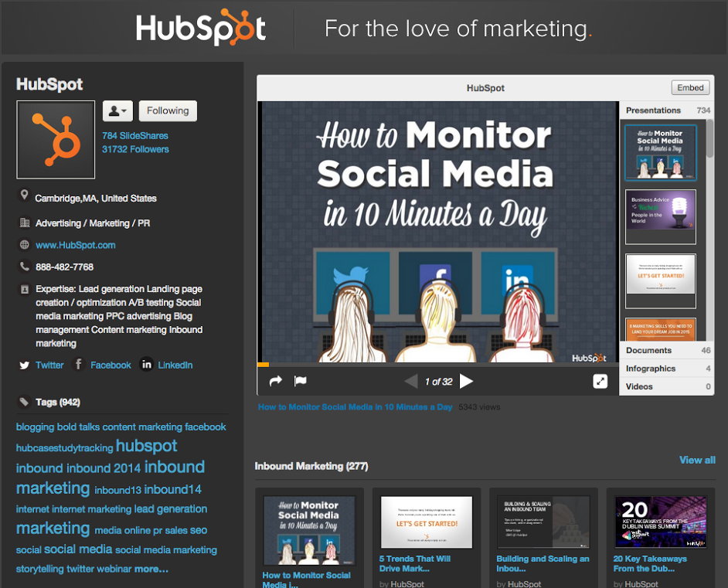Click the location pin icon

(x=24, y=195)
